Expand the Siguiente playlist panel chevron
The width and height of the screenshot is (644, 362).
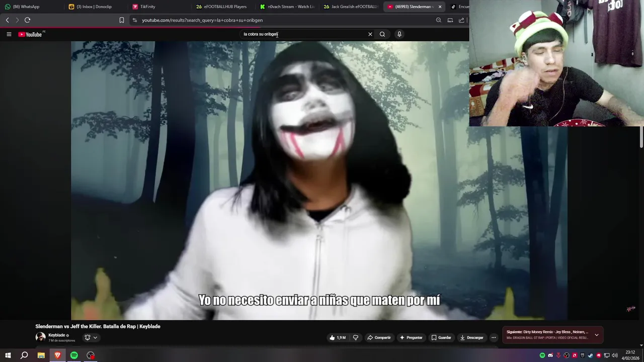[x=597, y=335]
